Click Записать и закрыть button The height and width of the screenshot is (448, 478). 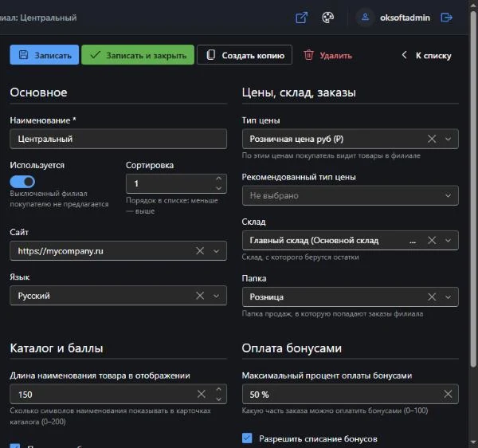point(138,55)
